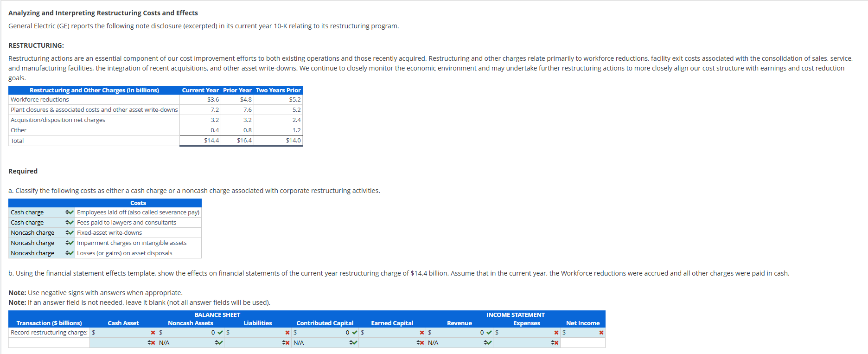Screen dimensions: 868x354
Task: Click the 'Restructuring and Other Charges (In billions)' header
Action: pyautogui.click(x=94, y=90)
